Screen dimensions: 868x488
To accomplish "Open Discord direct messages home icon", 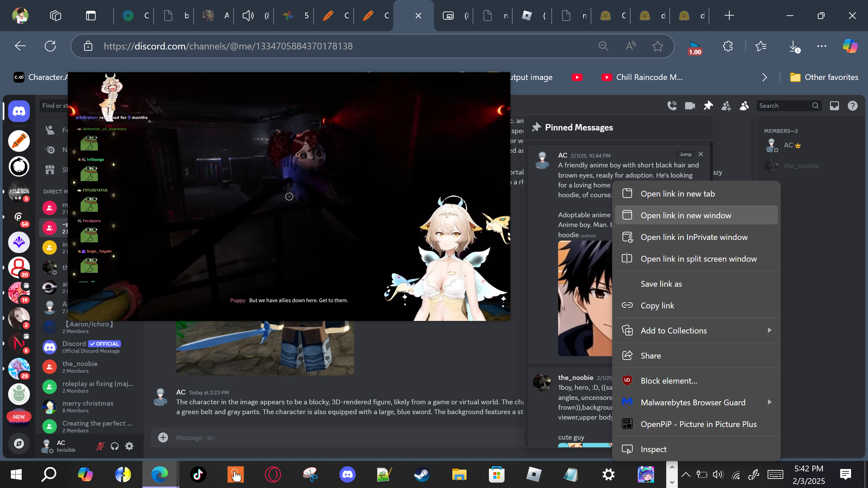I will (x=19, y=111).
